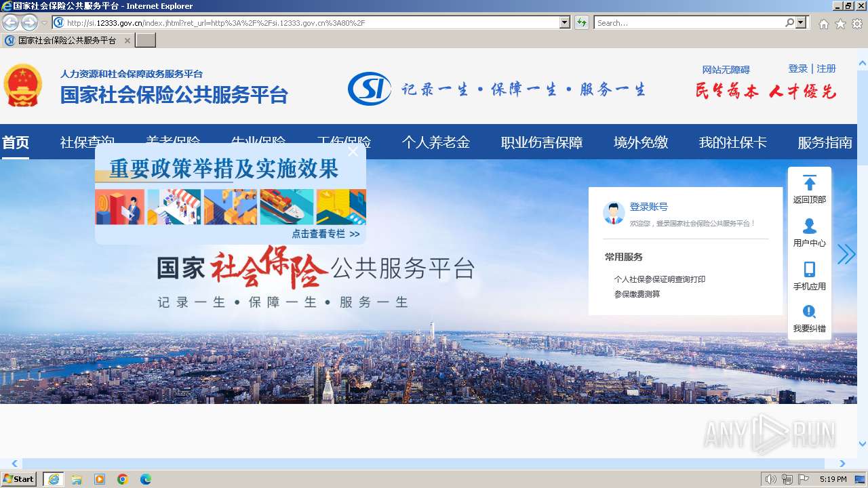This screenshot has width=868, height=488.
Task: Click the 重要政策举措及实施效果 banner title
Action: click(224, 169)
